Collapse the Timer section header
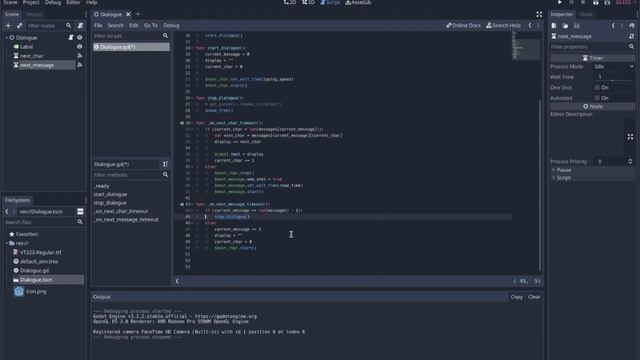The height and width of the screenshot is (360, 640). tap(593, 58)
